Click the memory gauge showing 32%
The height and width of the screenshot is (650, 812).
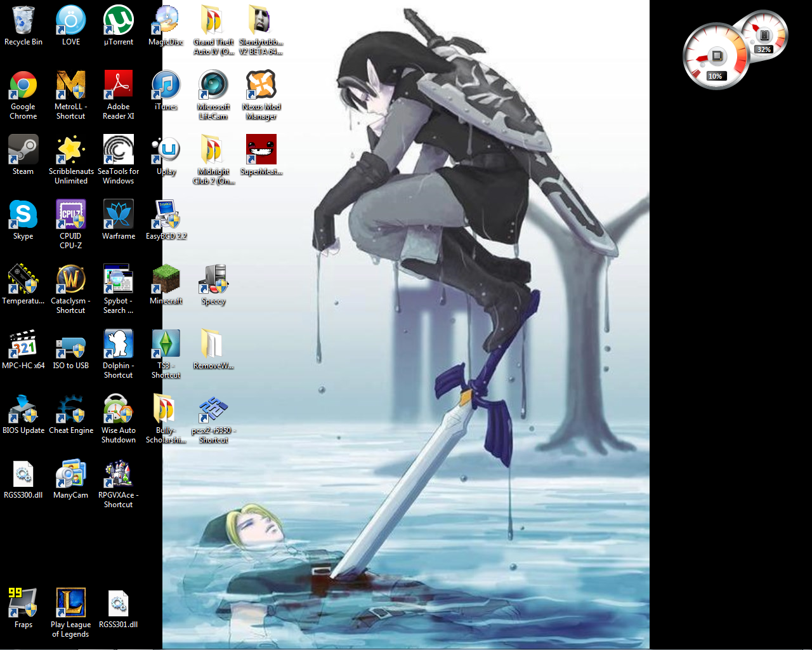click(764, 35)
